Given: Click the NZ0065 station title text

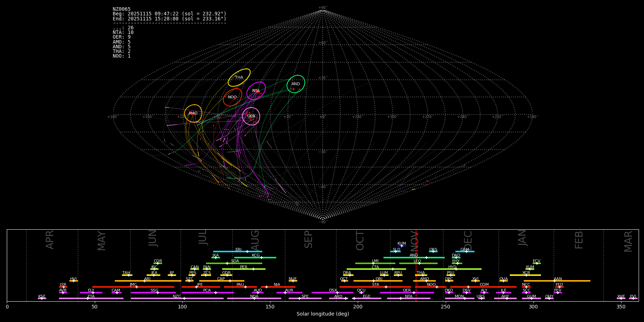Looking at the screenshot, I should pyautogui.click(x=122, y=9).
